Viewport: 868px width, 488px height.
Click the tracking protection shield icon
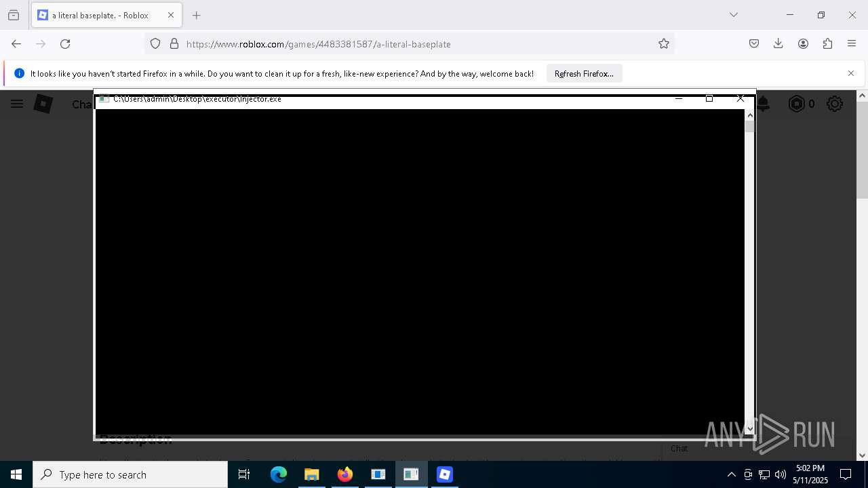(x=155, y=43)
